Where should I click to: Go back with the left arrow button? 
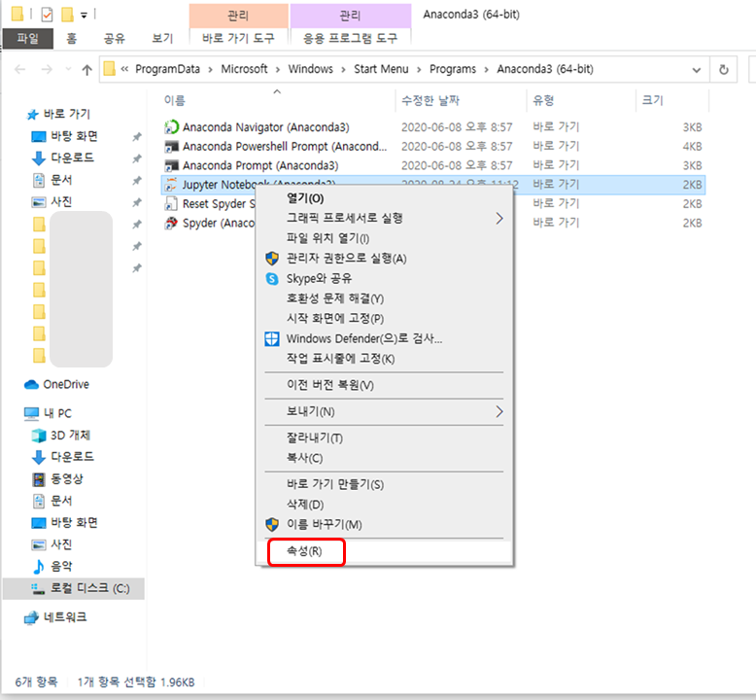pos(19,69)
